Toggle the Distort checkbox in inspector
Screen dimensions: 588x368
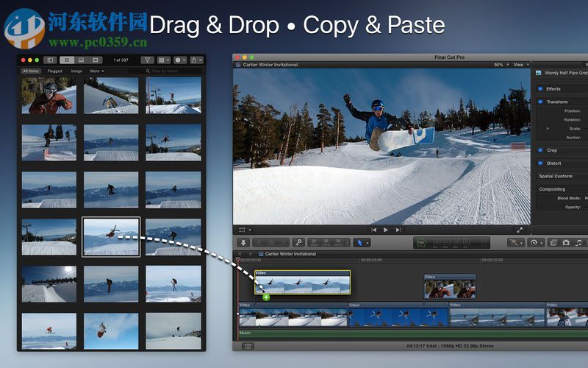(540, 163)
